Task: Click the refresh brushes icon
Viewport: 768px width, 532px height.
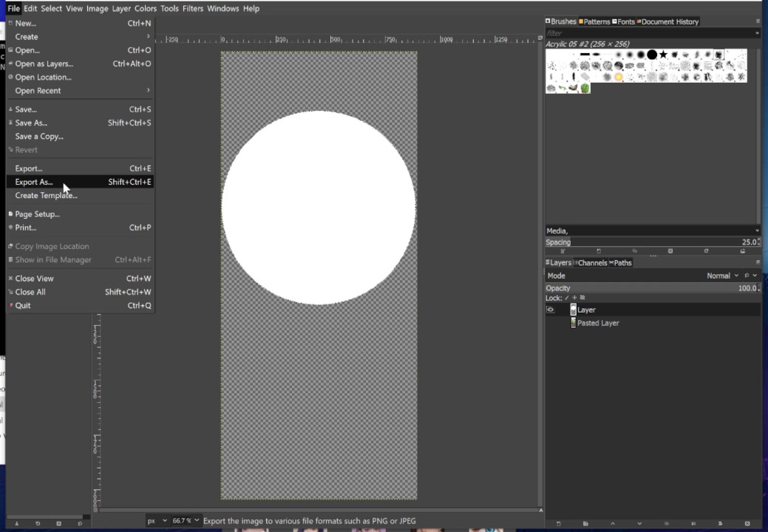Action: tap(707, 251)
